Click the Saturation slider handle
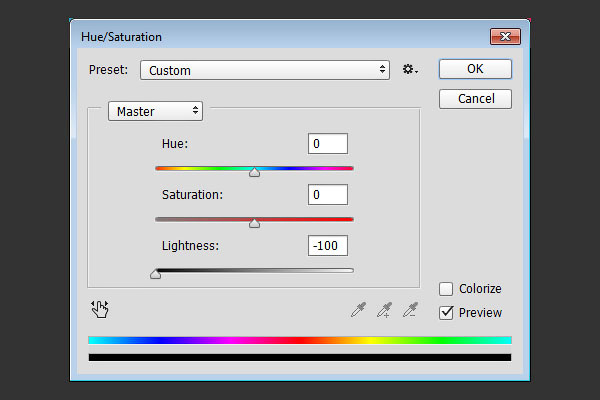The height and width of the screenshot is (400, 600). (x=254, y=224)
